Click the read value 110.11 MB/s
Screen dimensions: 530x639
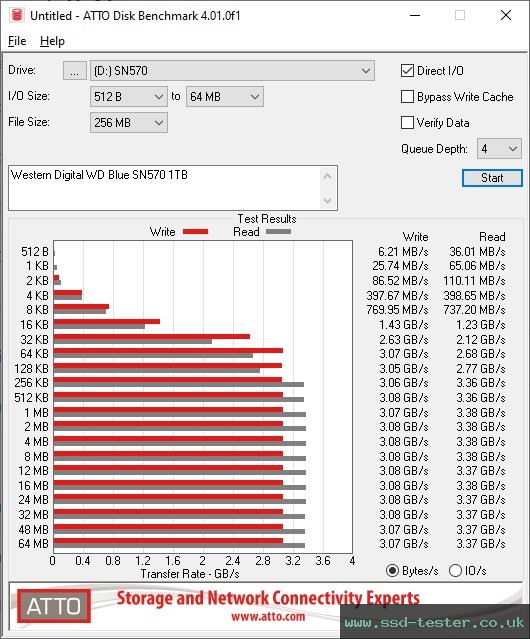click(x=475, y=281)
